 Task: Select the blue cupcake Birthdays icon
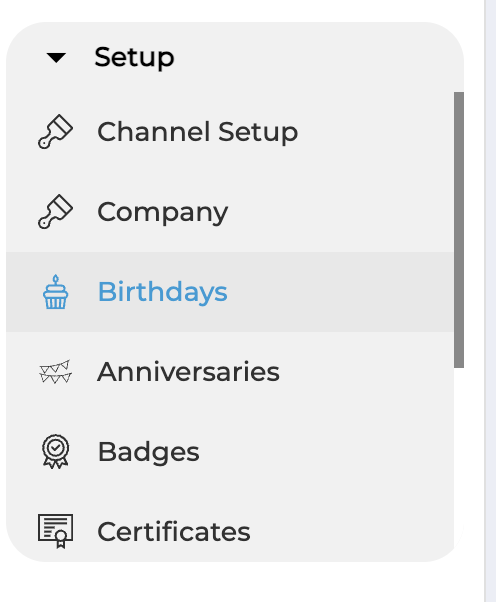[x=55, y=292]
